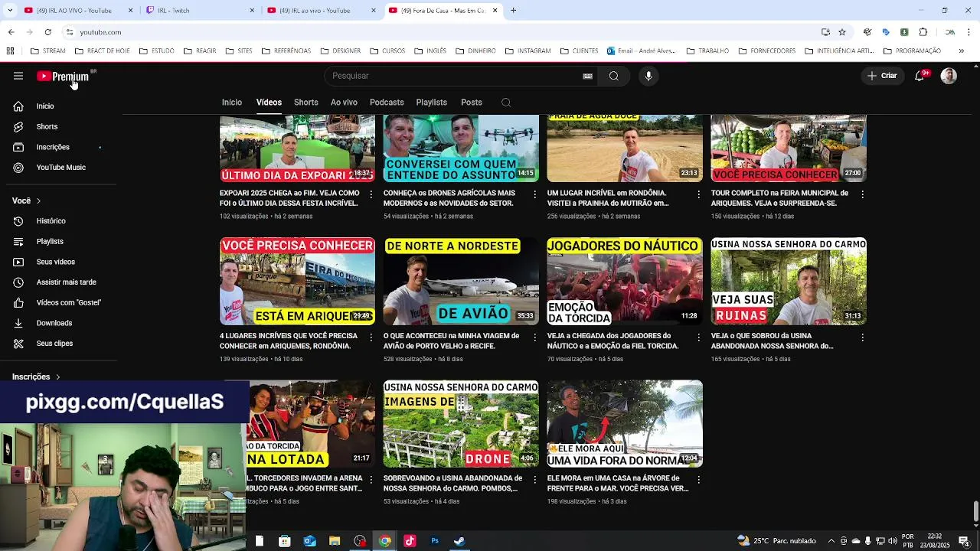The height and width of the screenshot is (551, 980).
Task: Switch to the Ao vivo tab
Action: (x=344, y=103)
